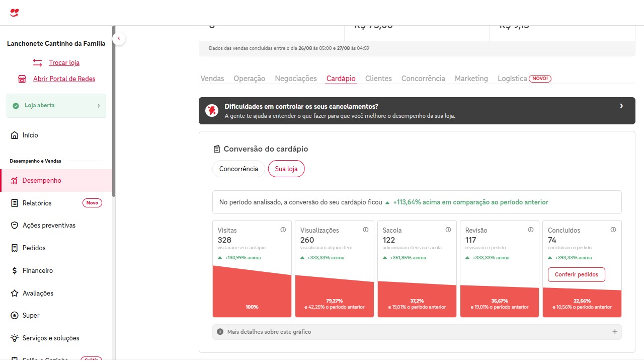Click the info icon on Visualizações card

coord(366,230)
